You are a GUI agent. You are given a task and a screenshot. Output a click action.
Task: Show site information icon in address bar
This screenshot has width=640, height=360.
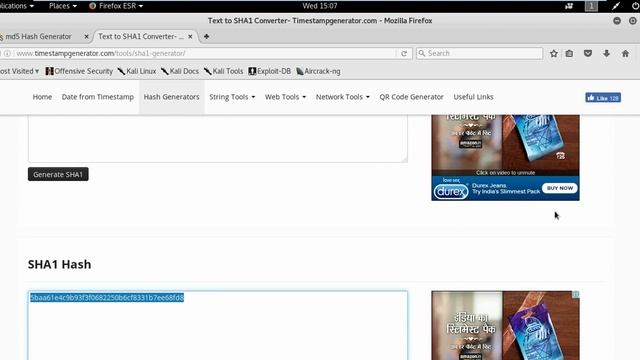pyautogui.click(x=7, y=53)
